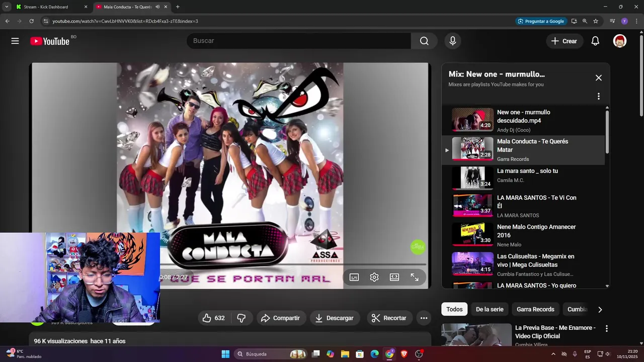Reload the current page

pos(31,21)
